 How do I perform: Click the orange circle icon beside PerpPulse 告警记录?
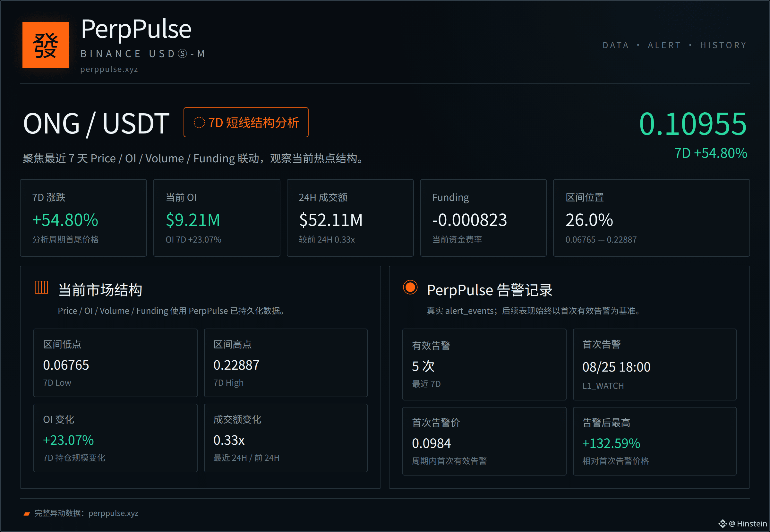click(x=410, y=287)
